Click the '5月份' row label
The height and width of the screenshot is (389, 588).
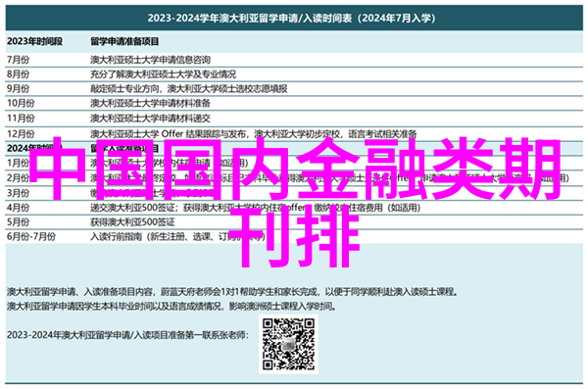[18, 222]
